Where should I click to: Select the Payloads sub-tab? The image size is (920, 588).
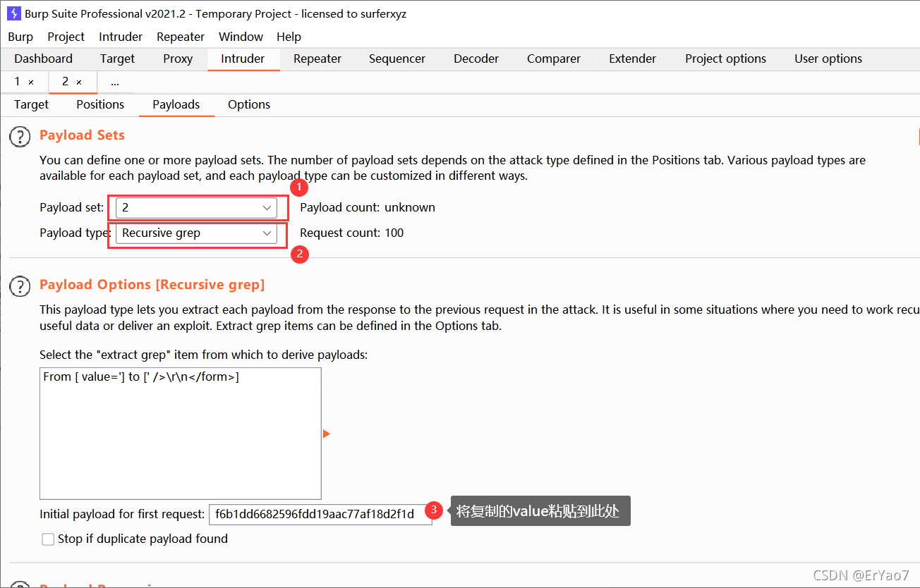(176, 105)
